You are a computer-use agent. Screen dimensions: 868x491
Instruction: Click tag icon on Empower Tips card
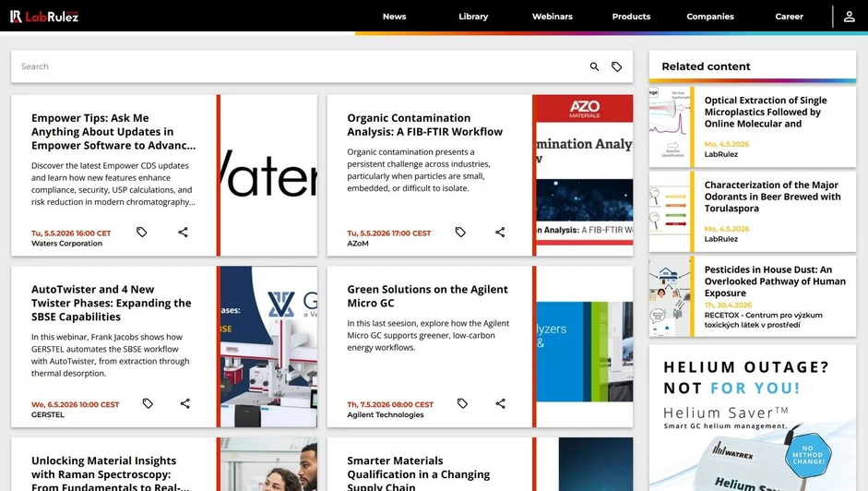(x=142, y=233)
